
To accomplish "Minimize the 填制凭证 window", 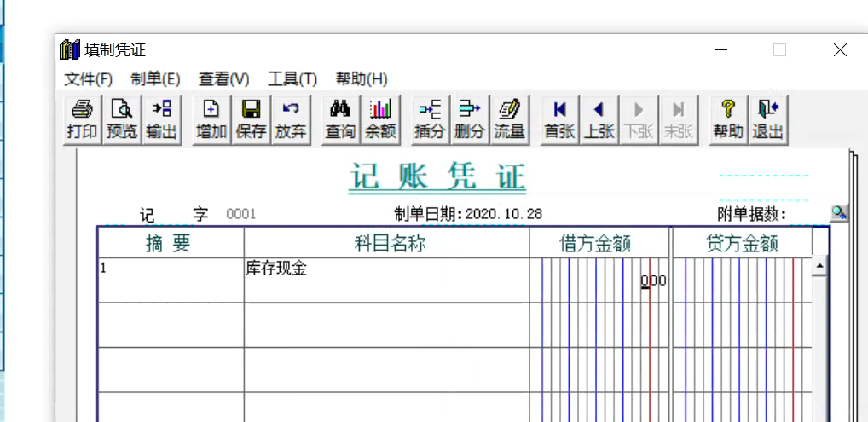I will click(x=720, y=50).
